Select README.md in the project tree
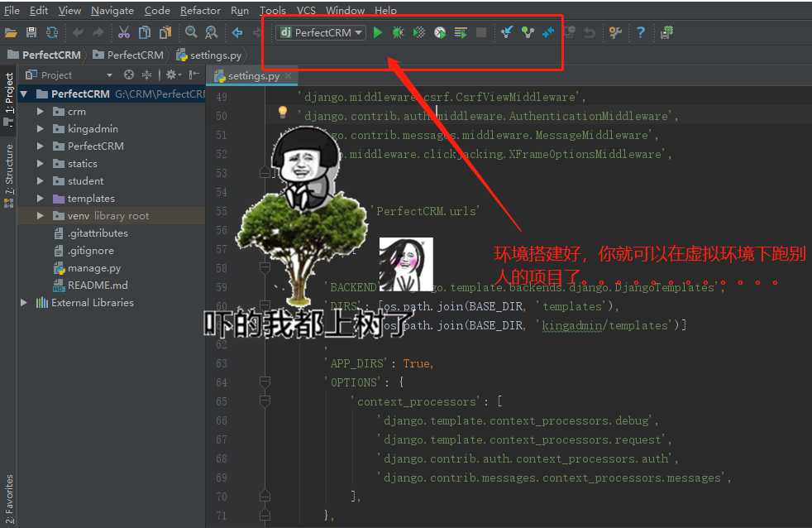 pos(90,285)
